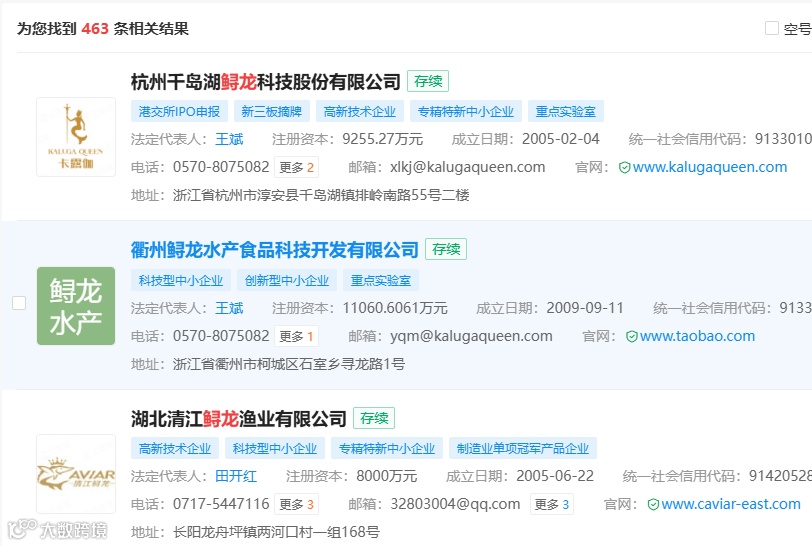Click address 浙江省衢州市柯城区石室乡寻龙路1号
812x546 pixels.
289,364
